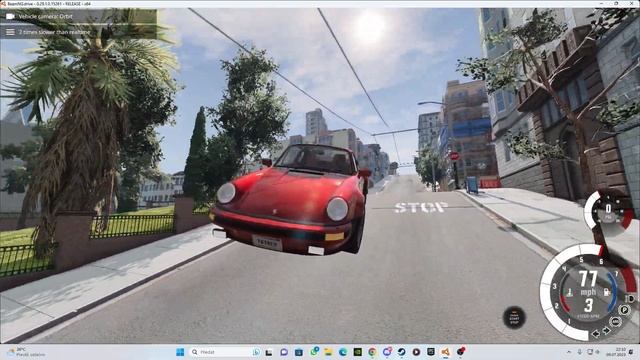
Task: Click the ABS indicator on the gauge
Action: (x=616, y=322)
